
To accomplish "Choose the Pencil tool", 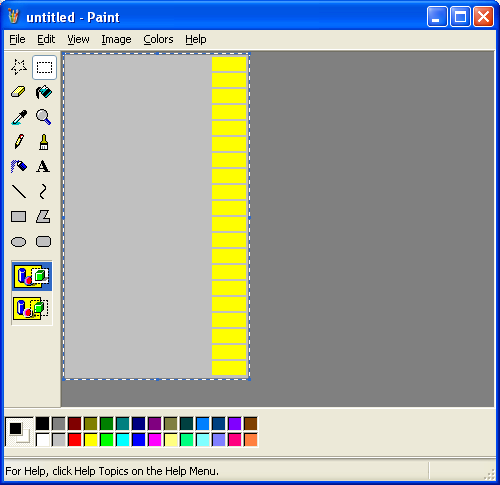I will click(x=19, y=142).
